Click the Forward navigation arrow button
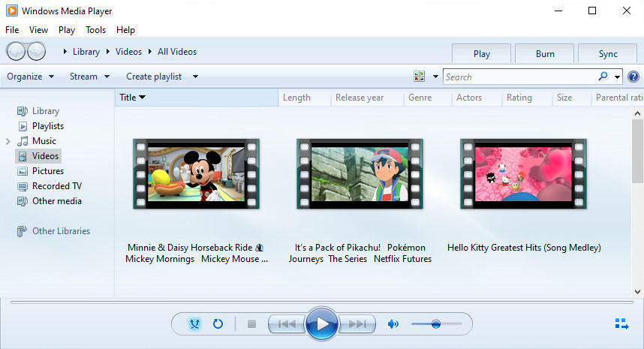 click(x=37, y=52)
